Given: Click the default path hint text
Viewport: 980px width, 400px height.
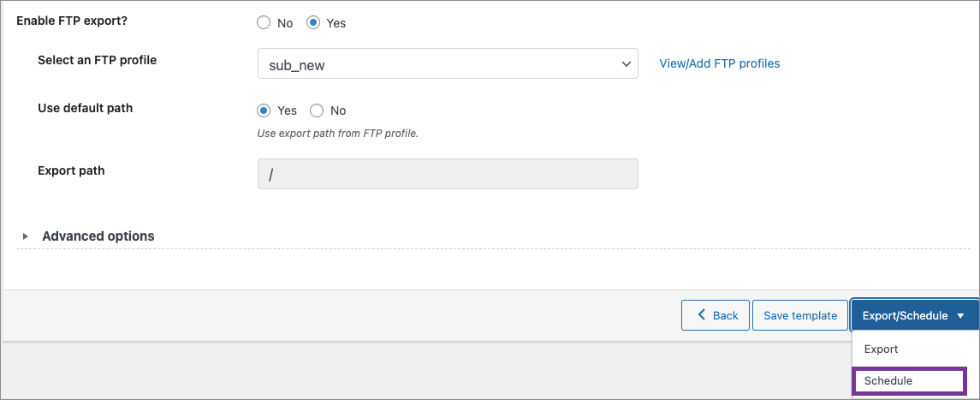Looking at the screenshot, I should click(337, 134).
